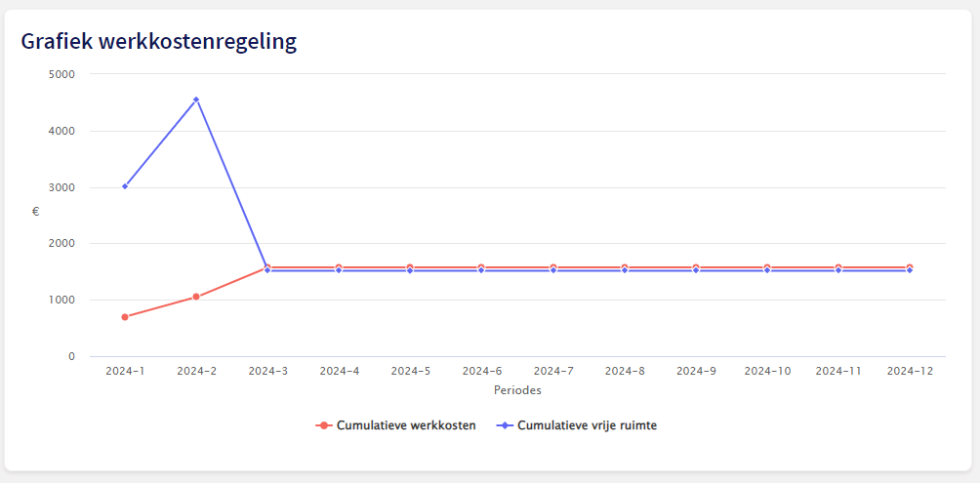Select the vrije ruimte peak point at 2024-2
This screenshot has height=483, width=980.
pyautogui.click(x=196, y=100)
